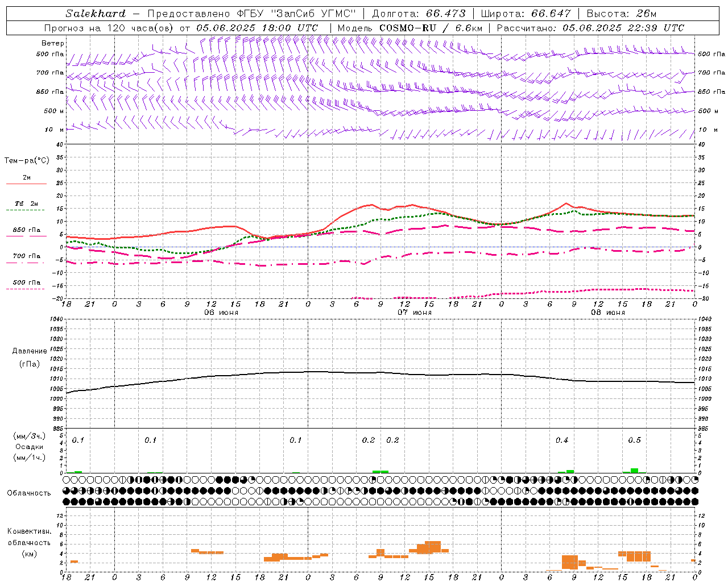This screenshot has height=582, width=728.
Task: Click the 850 гПа temperature legend entry
Action: click(27, 230)
